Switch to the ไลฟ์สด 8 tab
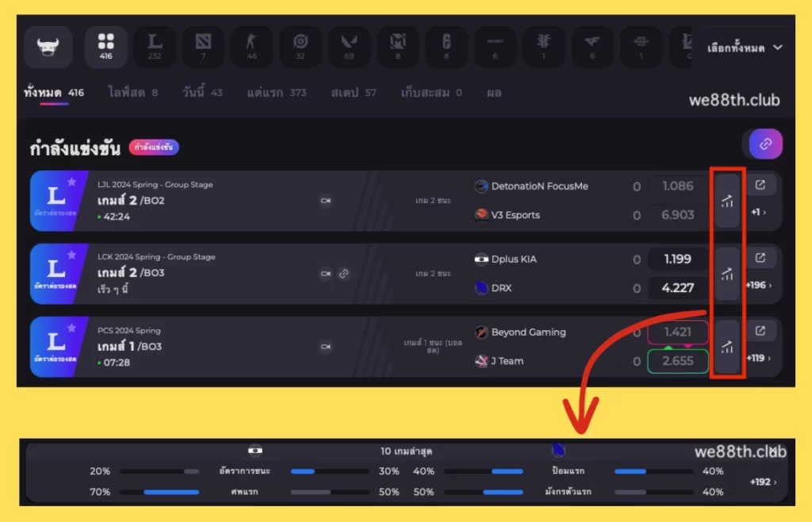Screen dimensions: 812x522 133,93
